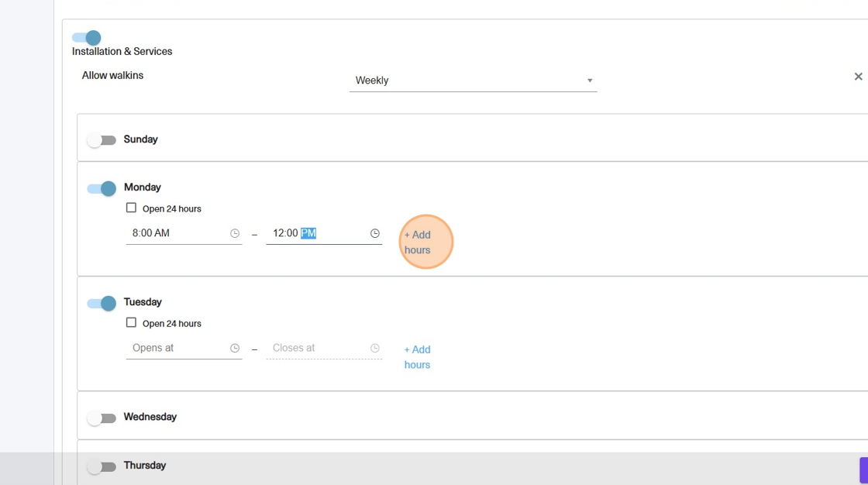Image resolution: width=868 pixels, height=485 pixels.
Task: Click clock icon in Tuesday Closes at field
Action: pos(375,349)
